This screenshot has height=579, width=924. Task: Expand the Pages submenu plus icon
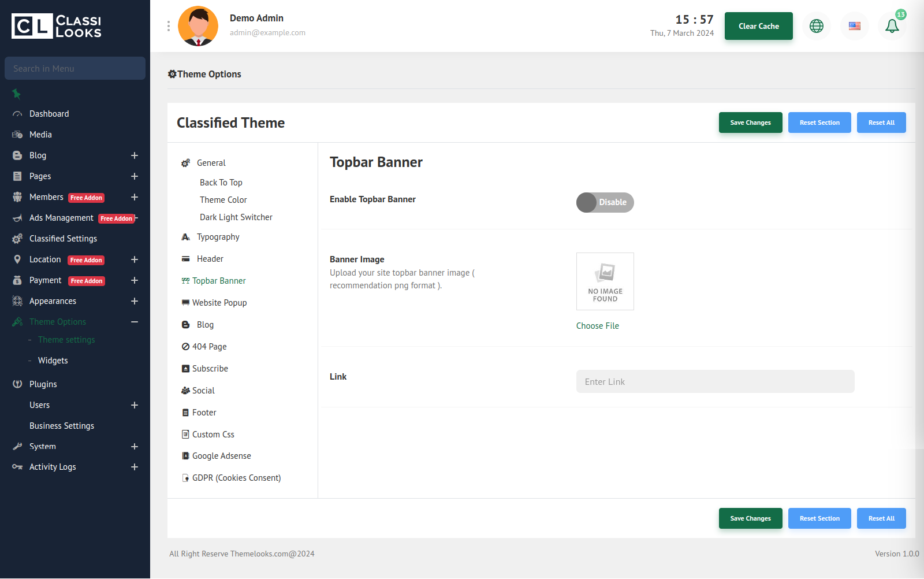(x=135, y=176)
